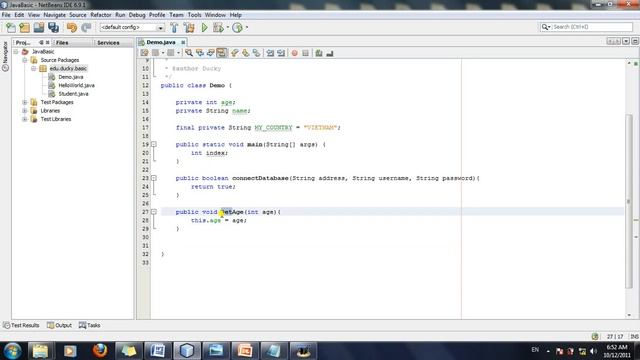Click the Save All icon
This screenshot has height=360, width=640.
(x=53, y=27)
